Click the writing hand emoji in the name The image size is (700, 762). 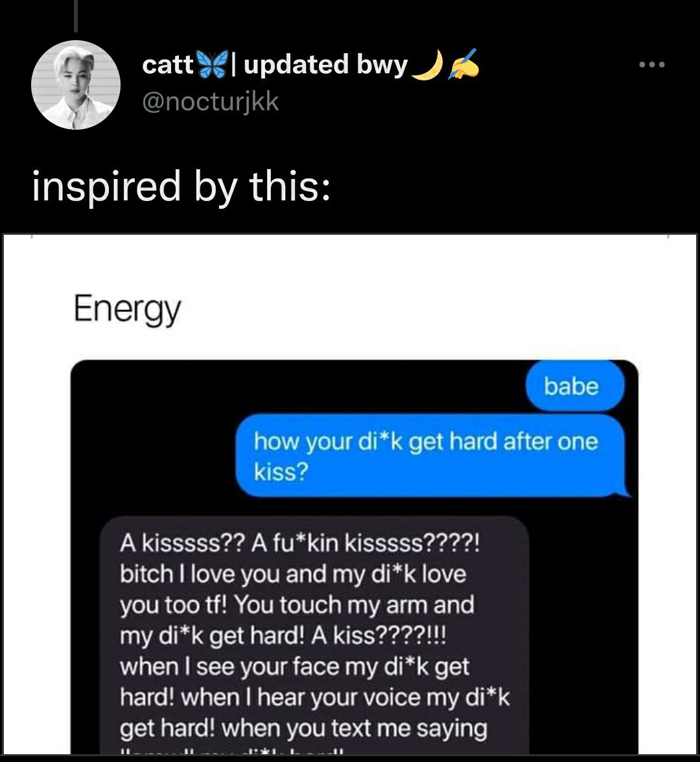[463, 64]
